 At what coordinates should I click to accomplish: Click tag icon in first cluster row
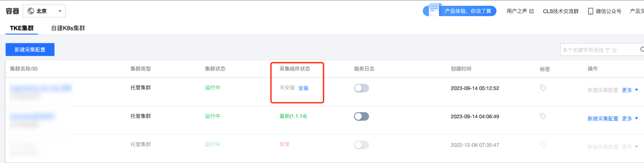[x=543, y=88]
